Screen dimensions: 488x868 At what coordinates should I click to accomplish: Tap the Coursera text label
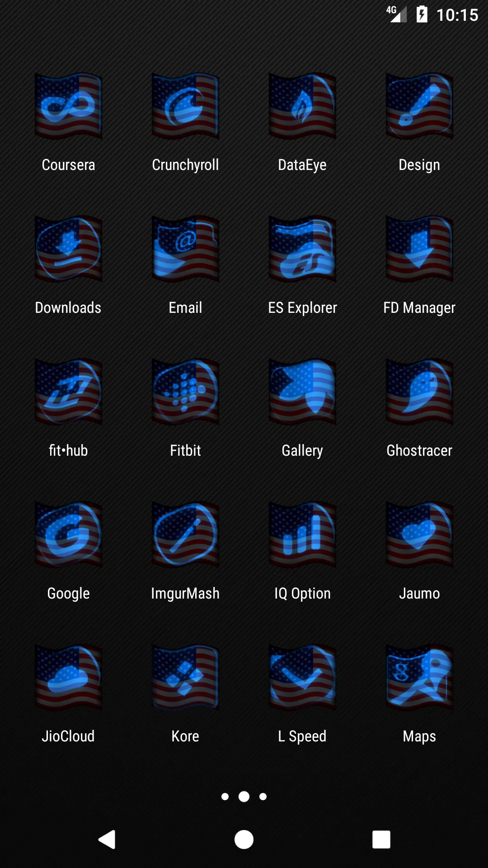click(68, 165)
